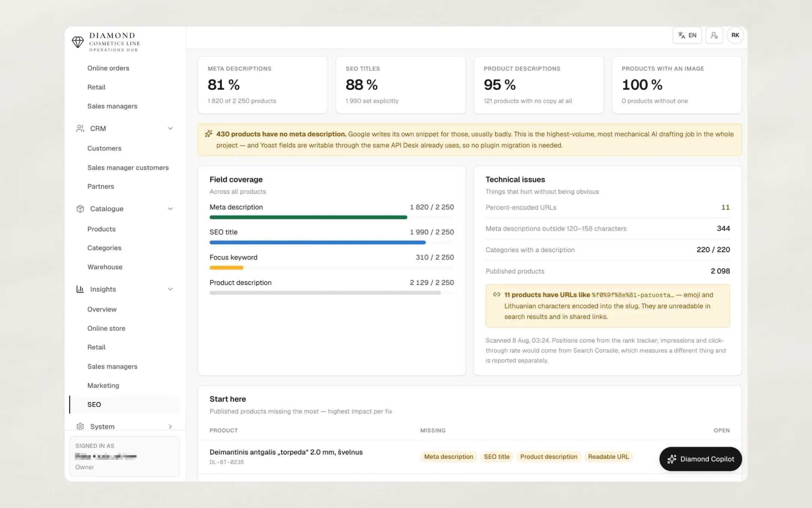Click the Signed in as Owner box
The width and height of the screenshot is (812, 508).
(124, 456)
